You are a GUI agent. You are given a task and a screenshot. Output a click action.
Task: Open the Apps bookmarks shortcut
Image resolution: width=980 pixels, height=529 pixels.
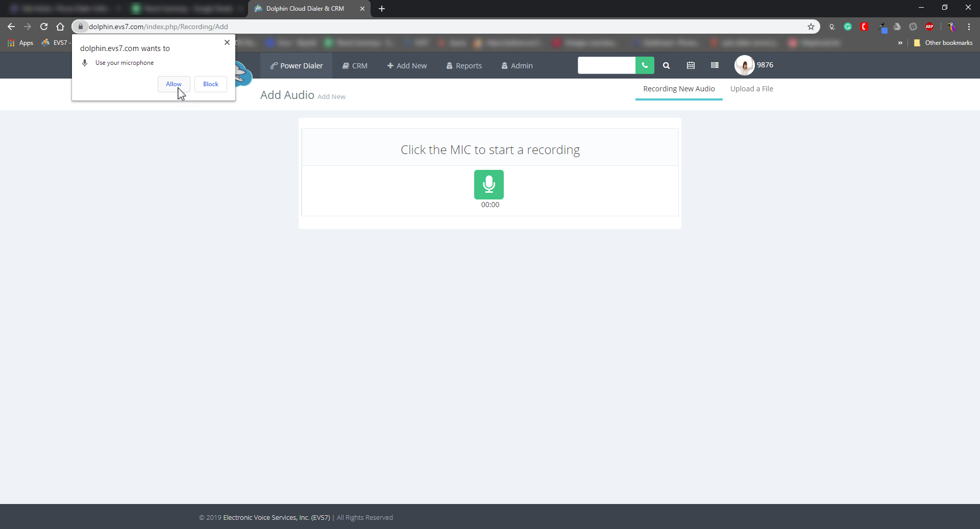(x=20, y=43)
